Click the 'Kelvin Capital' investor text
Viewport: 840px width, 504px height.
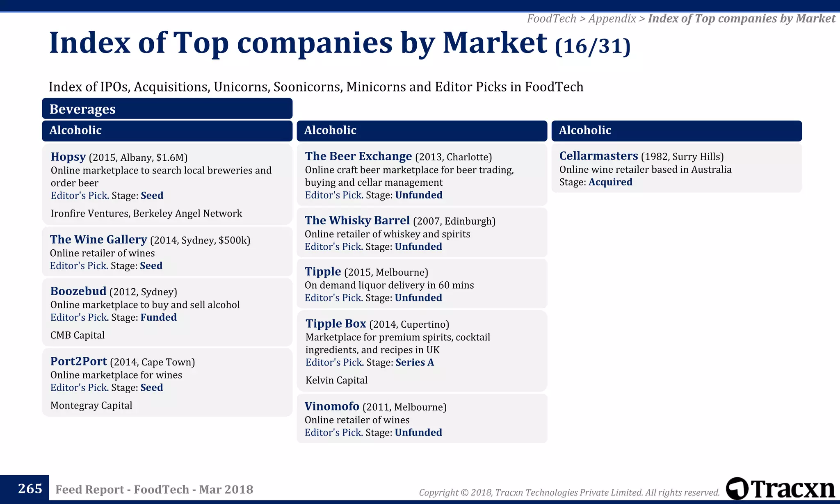336,381
